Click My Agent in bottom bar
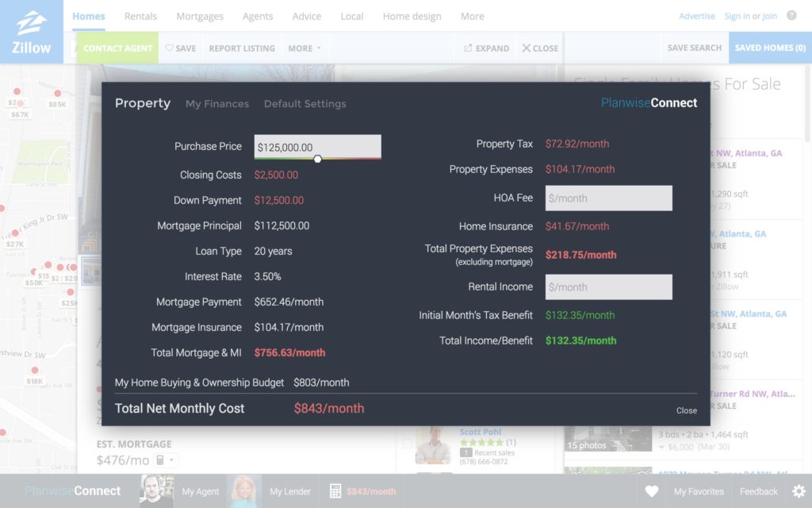 pos(201,491)
